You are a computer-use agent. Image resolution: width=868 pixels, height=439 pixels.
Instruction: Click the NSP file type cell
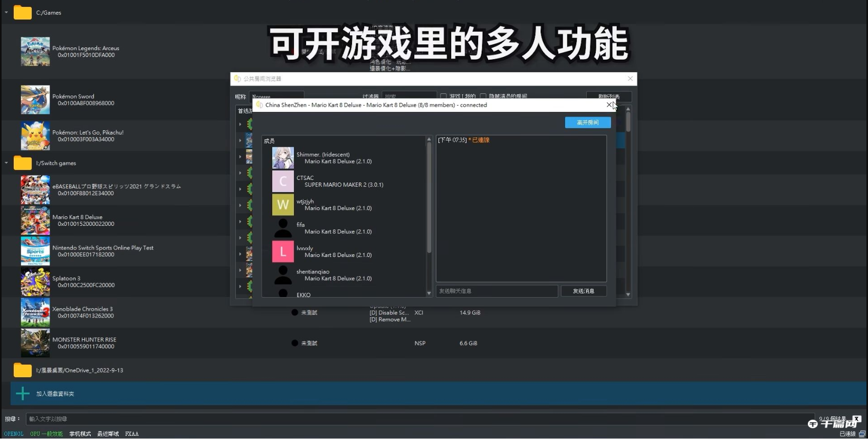pos(420,343)
